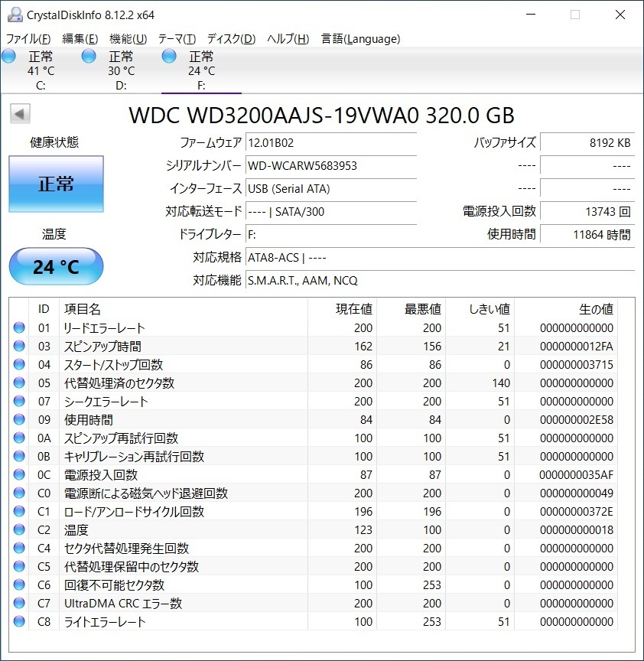Open the ファイル(F) menu
This screenshot has height=661, width=644.
click(28, 39)
